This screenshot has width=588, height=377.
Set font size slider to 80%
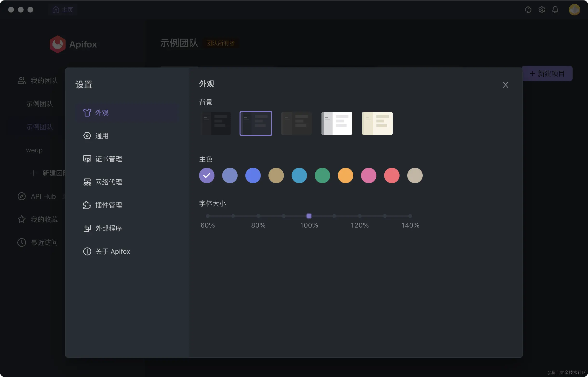[x=258, y=216]
